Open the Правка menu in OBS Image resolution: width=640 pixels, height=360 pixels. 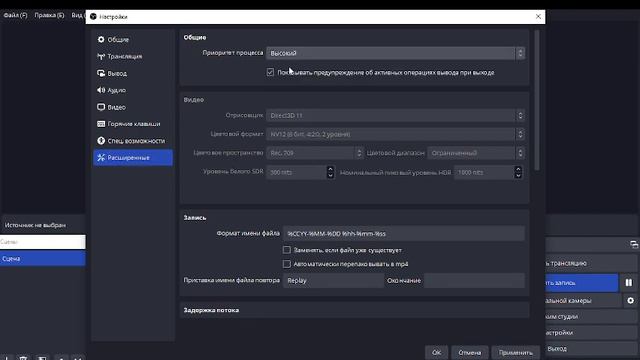click(x=49, y=15)
